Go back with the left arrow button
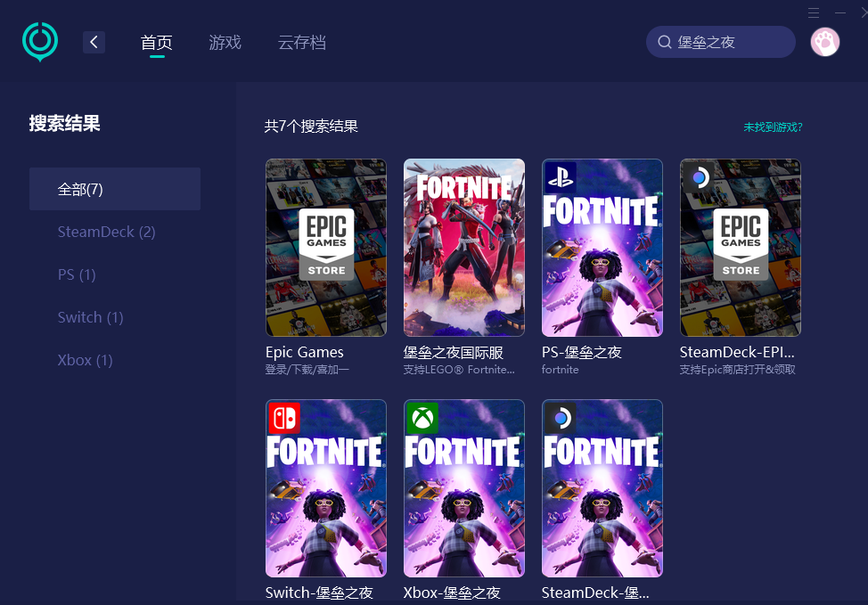This screenshot has height=605, width=868. 94,42
